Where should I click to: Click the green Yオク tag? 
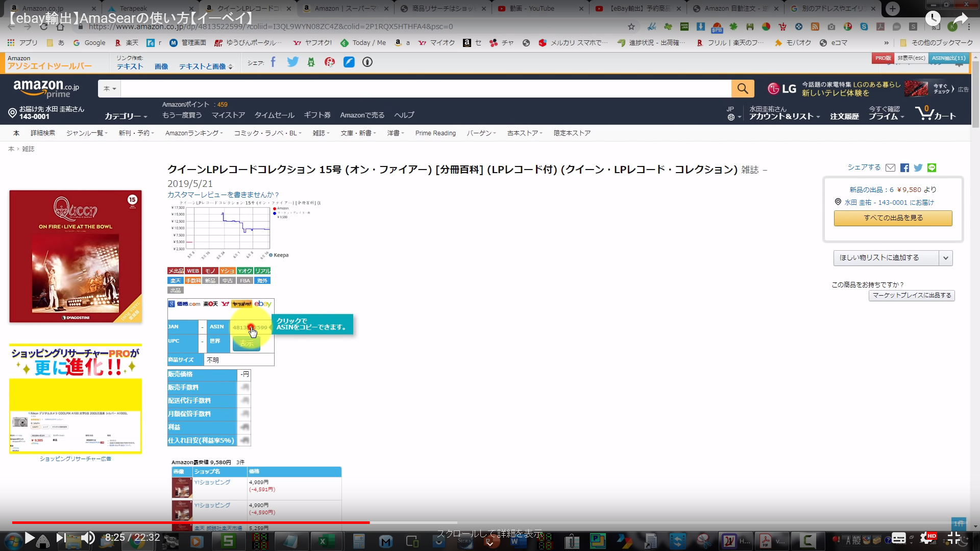point(244,271)
